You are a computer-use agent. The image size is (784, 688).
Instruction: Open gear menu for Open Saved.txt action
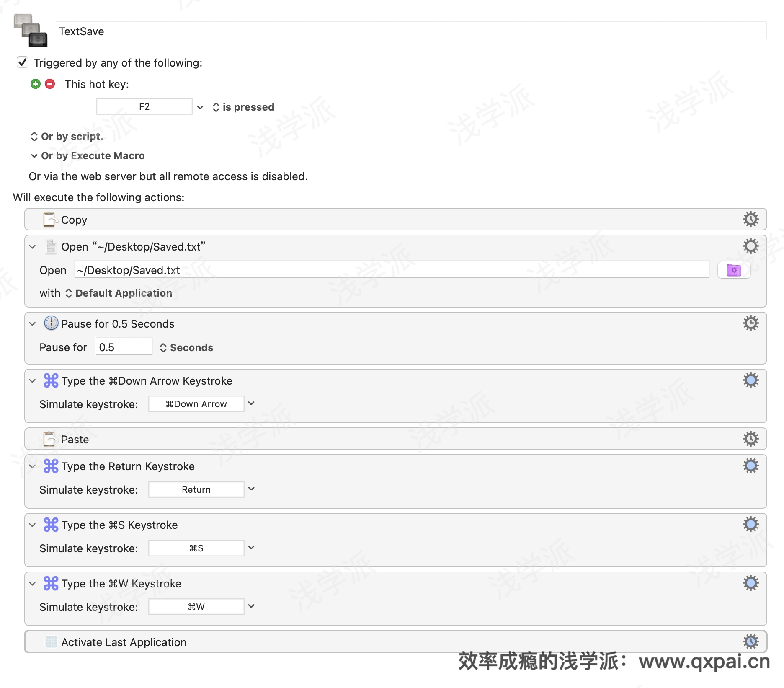[750, 246]
